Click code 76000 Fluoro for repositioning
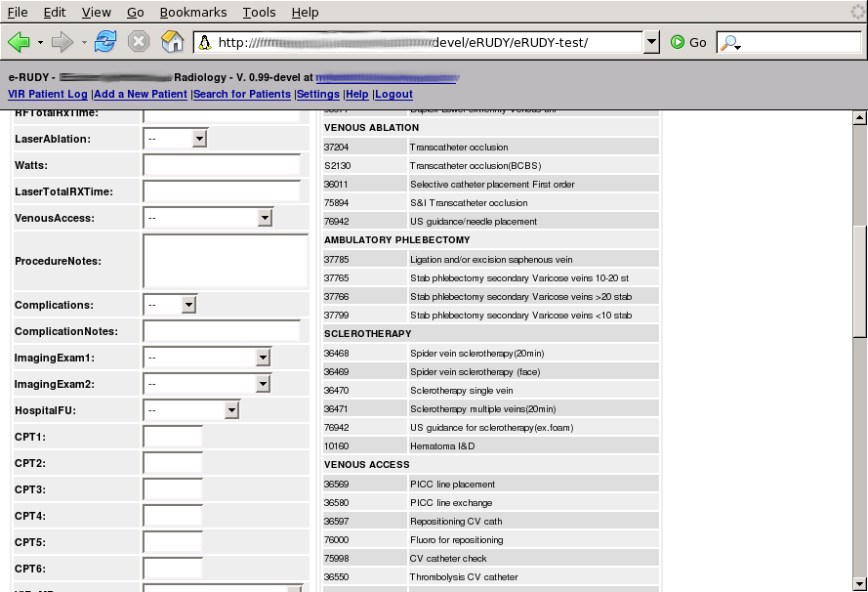Image resolution: width=868 pixels, height=592 pixels. (491, 540)
